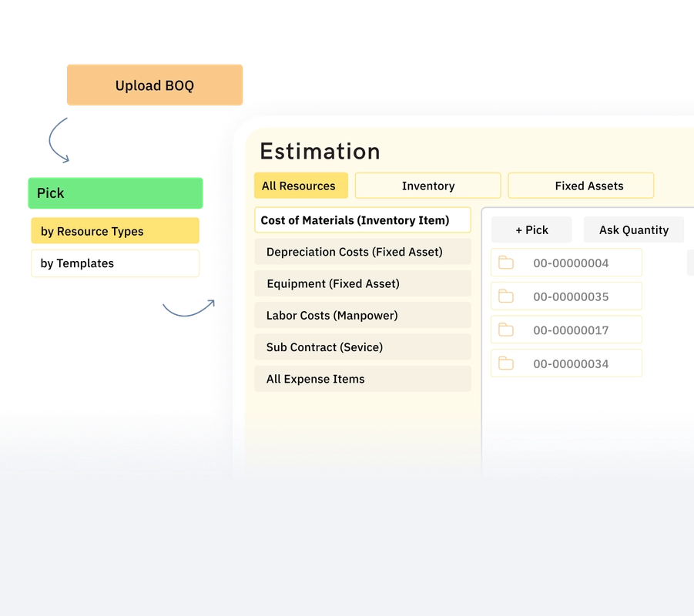Click Depreciation Costs (Fixed Asset) entry

(362, 252)
